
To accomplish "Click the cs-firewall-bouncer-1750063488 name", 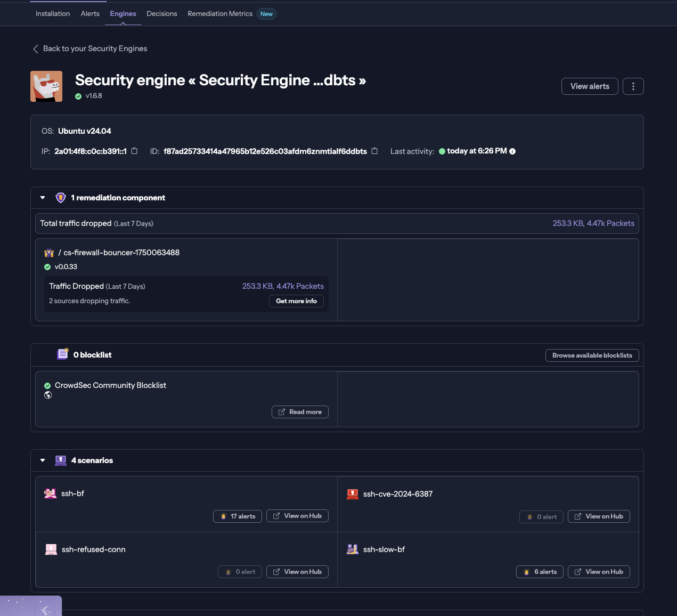I will (121, 253).
